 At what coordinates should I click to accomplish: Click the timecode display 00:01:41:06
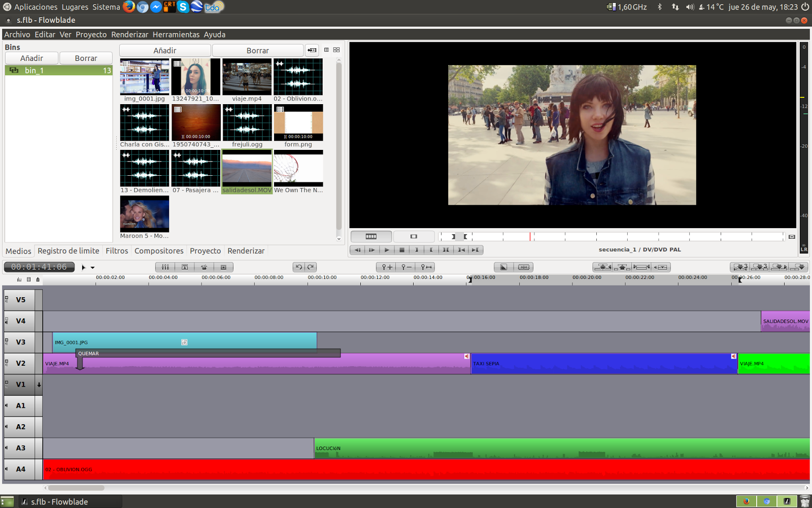coord(39,267)
